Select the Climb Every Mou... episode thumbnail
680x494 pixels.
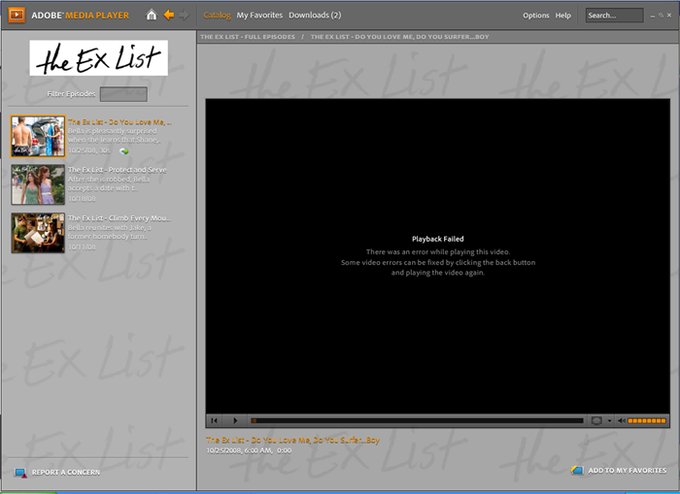[38, 232]
